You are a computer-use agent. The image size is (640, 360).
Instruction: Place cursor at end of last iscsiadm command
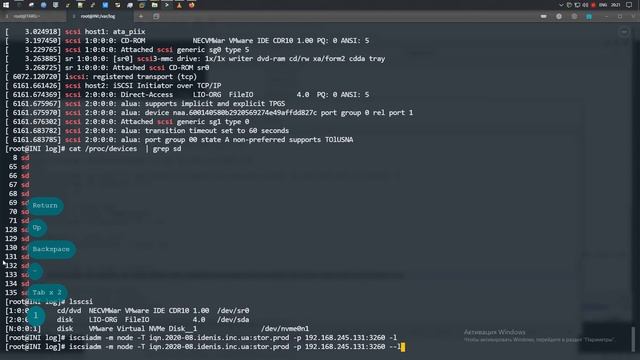pos(402,347)
